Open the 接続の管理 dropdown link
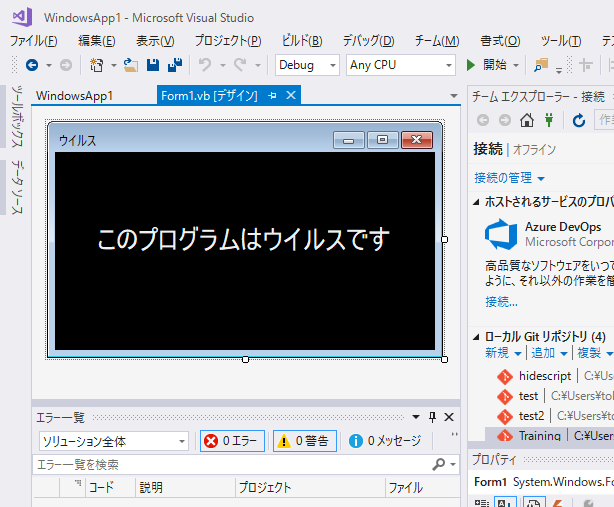 pos(509,178)
